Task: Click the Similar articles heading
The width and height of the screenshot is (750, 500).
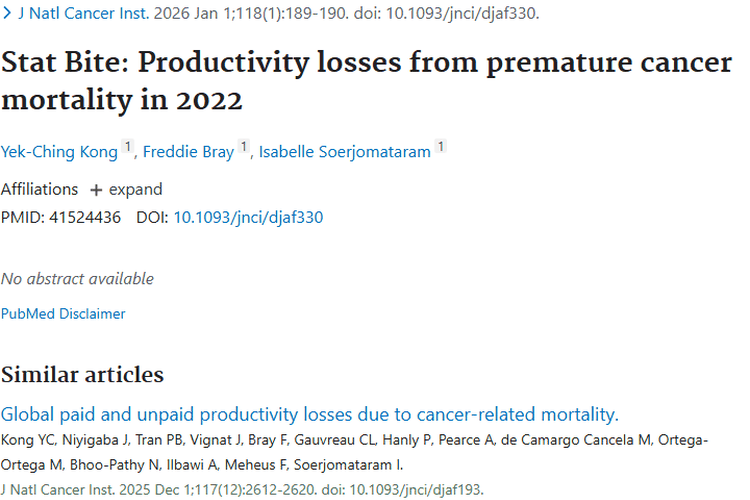Action: click(x=82, y=374)
